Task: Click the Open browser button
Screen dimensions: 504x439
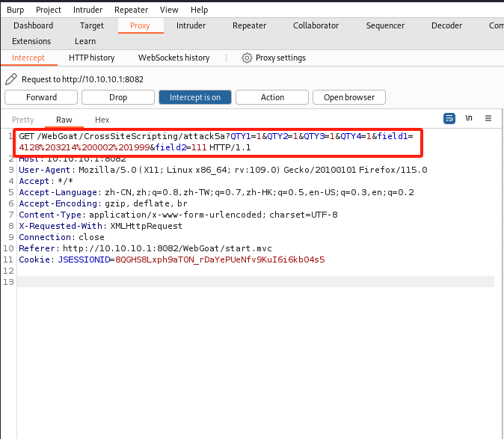Action: coord(348,97)
